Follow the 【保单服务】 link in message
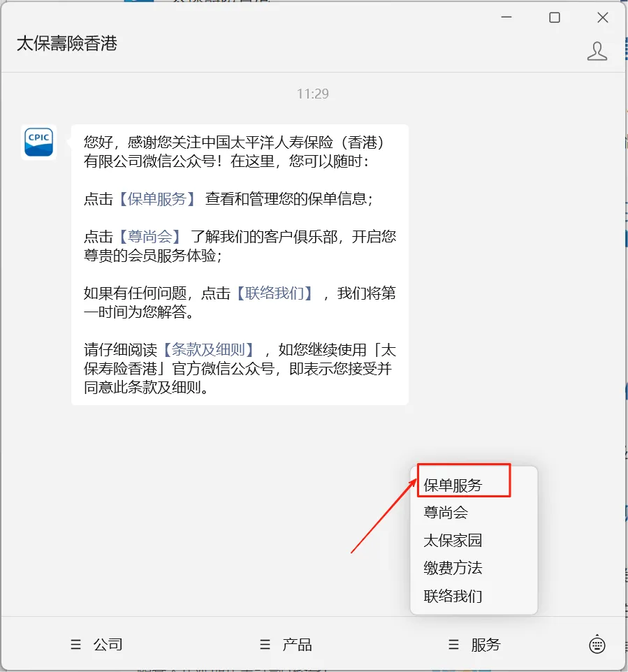Image resolution: width=628 pixels, height=672 pixels. [x=157, y=199]
